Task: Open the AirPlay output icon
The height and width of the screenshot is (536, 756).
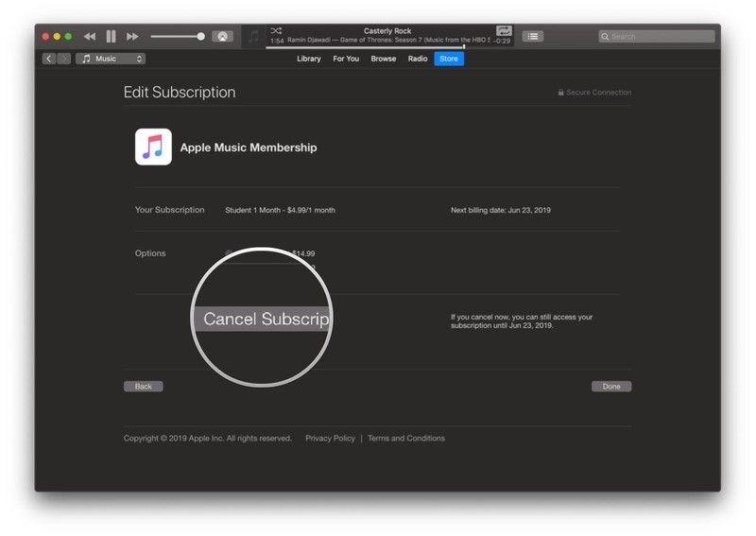Action: tap(222, 36)
